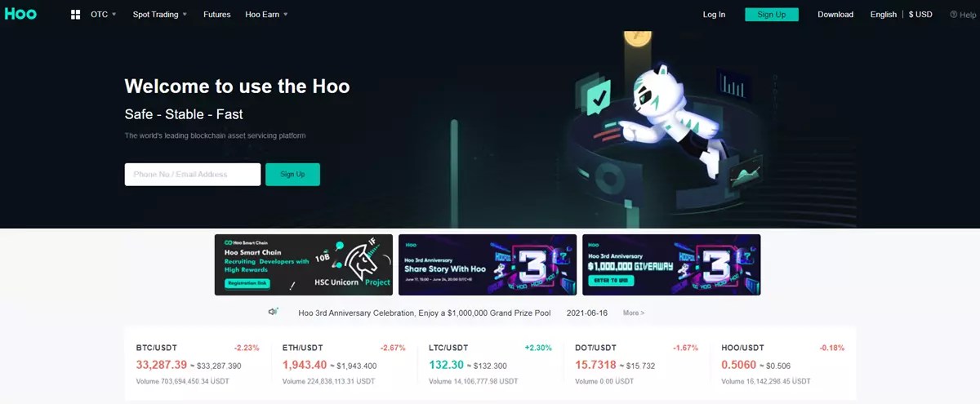Viewport: 980px width, 404px height.
Task: Open the Hoo Smart Chain recruiting banner
Action: click(303, 264)
